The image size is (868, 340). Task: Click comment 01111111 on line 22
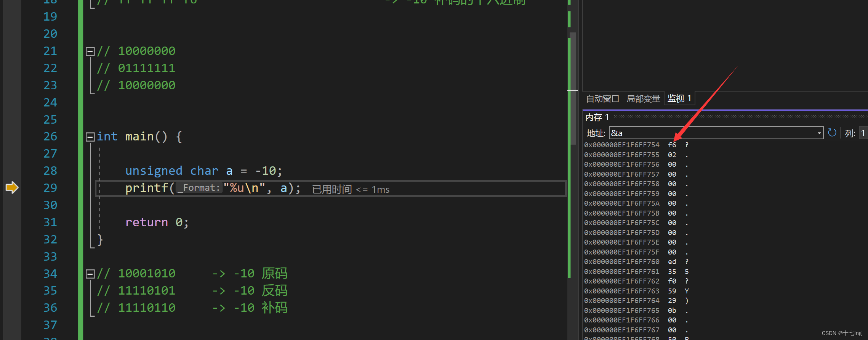pyautogui.click(x=147, y=68)
